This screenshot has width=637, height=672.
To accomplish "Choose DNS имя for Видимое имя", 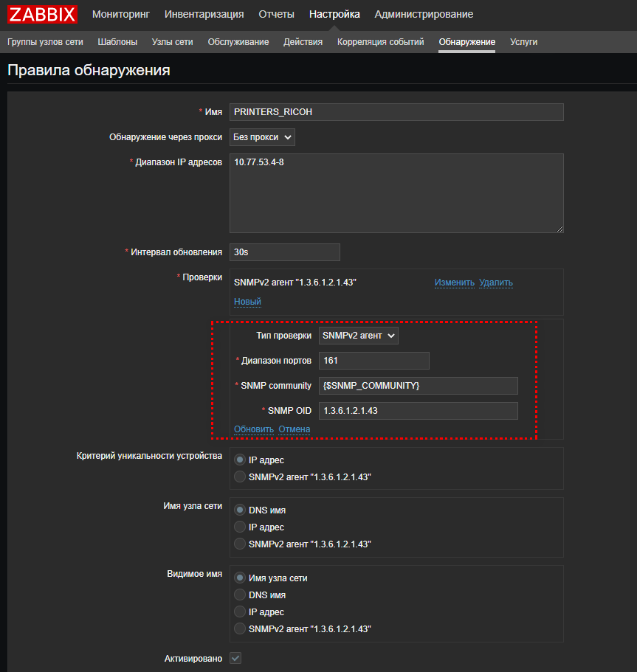I will [240, 595].
